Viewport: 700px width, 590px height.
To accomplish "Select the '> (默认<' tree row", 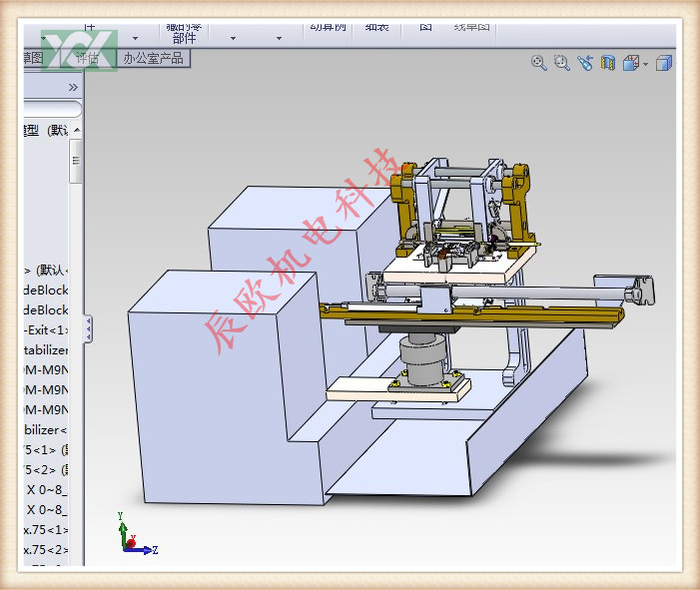I will (46, 270).
